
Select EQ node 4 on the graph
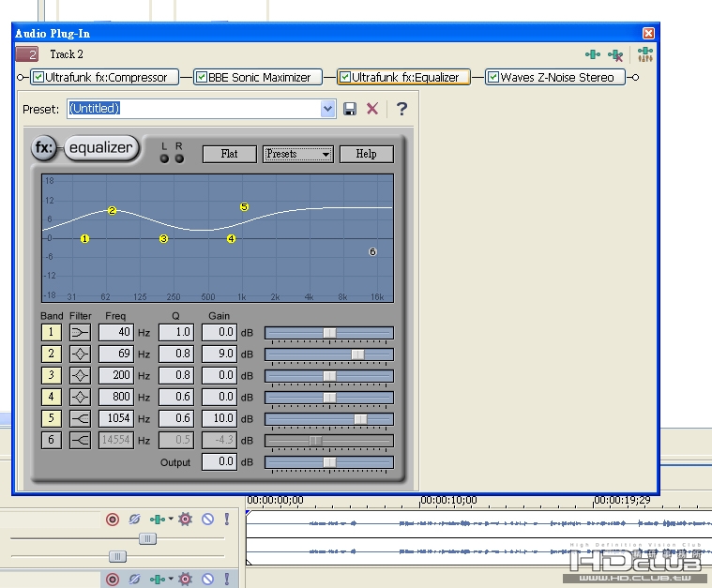[231, 239]
